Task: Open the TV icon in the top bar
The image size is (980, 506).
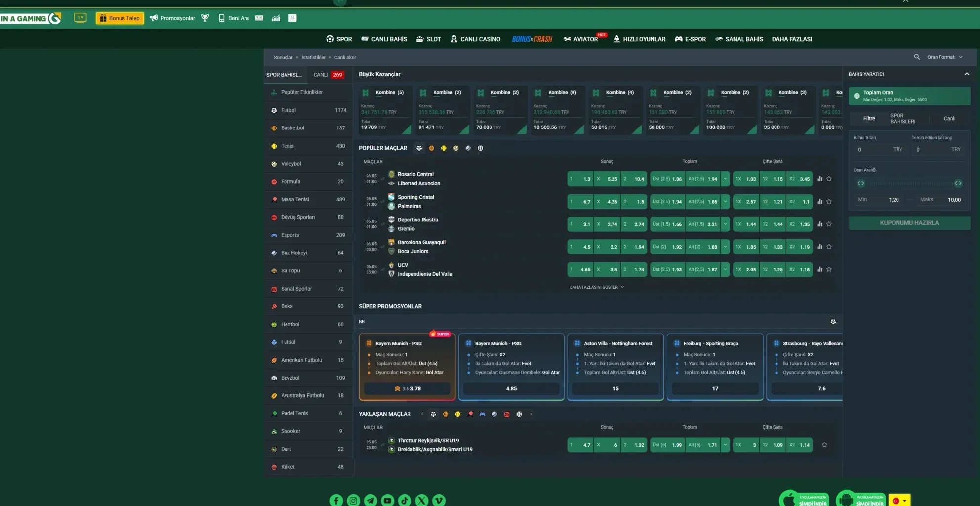Action: click(x=80, y=18)
